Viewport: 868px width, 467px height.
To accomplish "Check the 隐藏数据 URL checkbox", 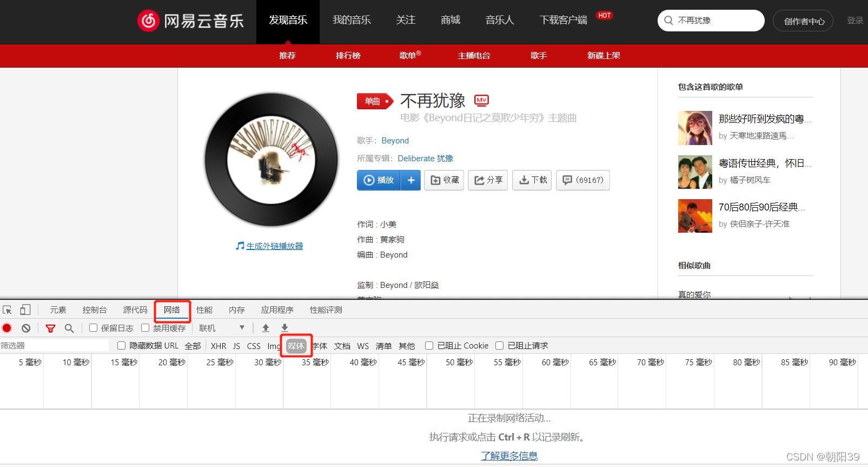I will tap(121, 346).
